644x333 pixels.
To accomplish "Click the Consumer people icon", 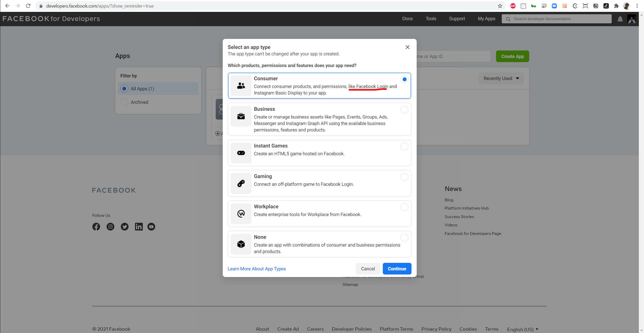I will 241,86.
